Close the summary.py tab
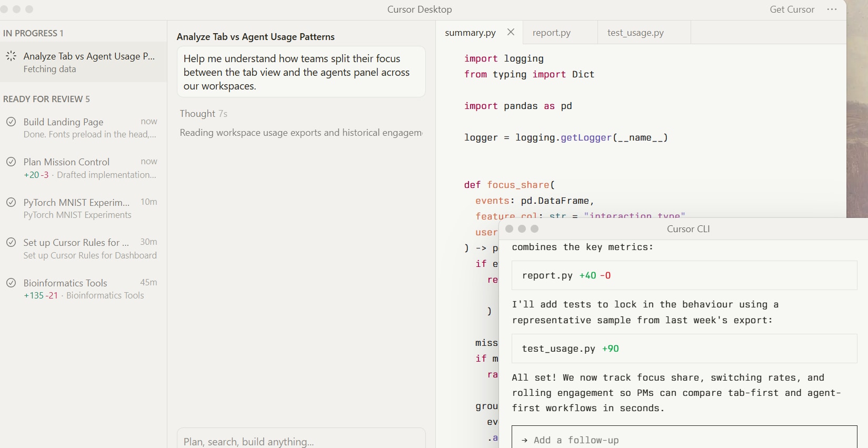 coord(511,32)
